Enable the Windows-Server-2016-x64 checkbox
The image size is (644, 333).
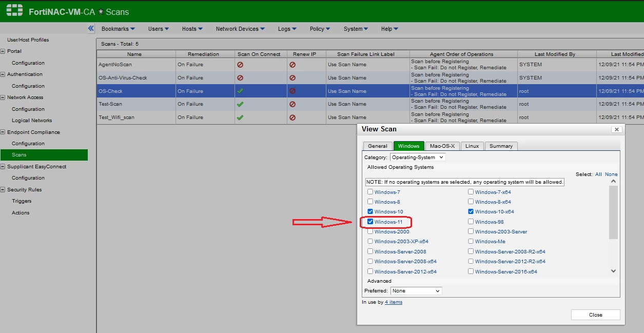(471, 271)
